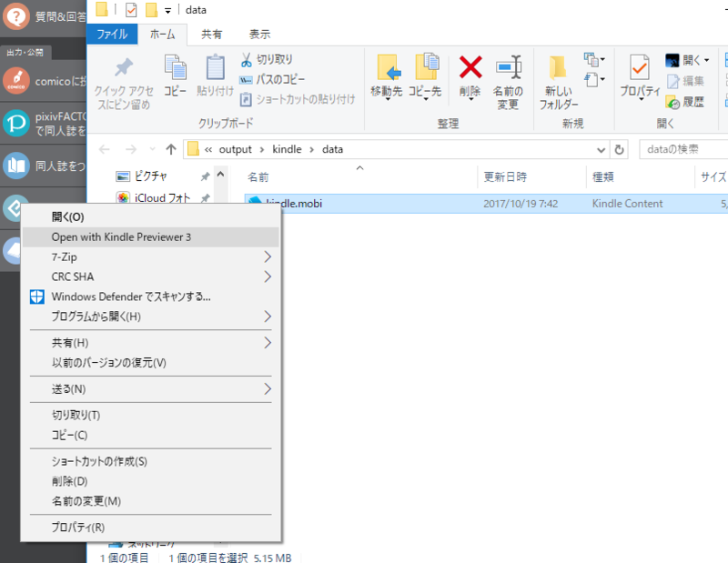Click the red Delete (削除) icon
Viewport: 728px width, 563px height.
click(470, 67)
